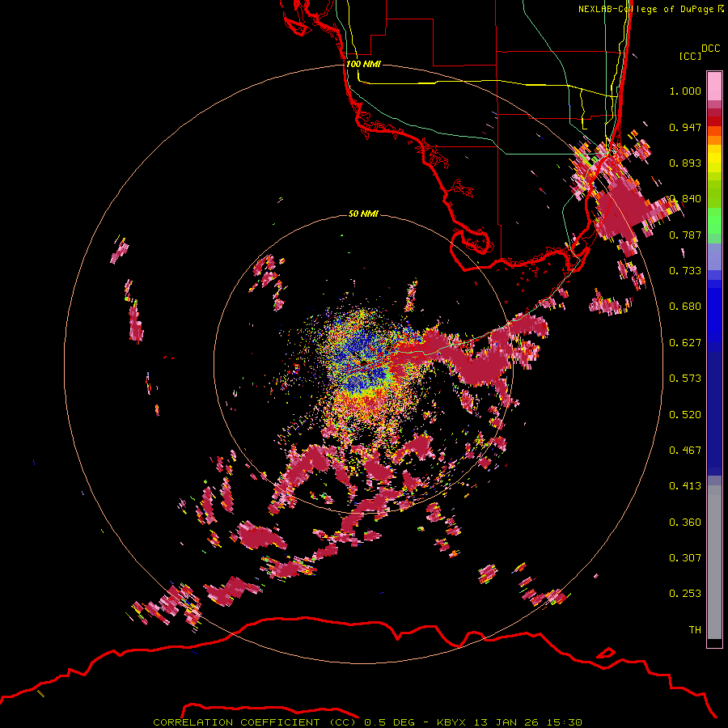Pick the gray segment of color scale
Screen dimensions: 728x728
click(x=714, y=562)
